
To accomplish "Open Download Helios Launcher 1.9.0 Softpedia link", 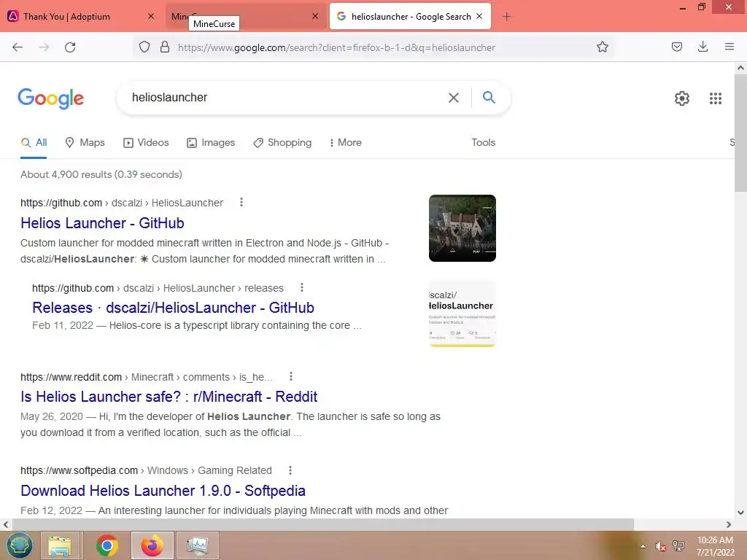I will click(x=163, y=491).
